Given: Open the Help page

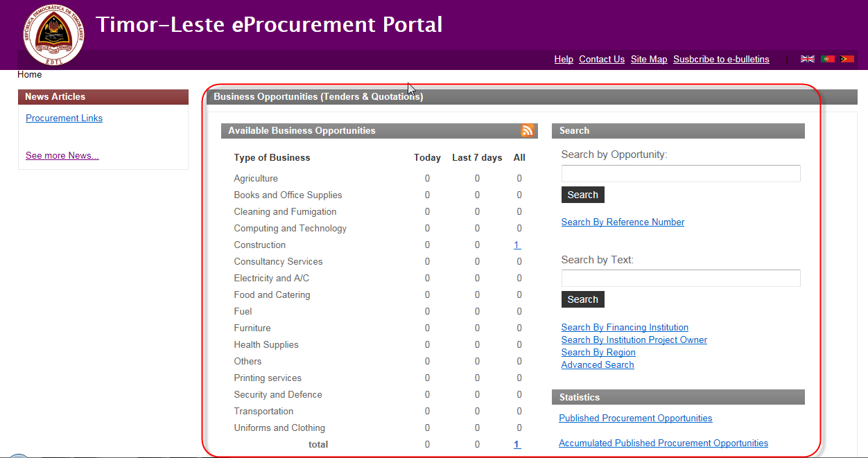Looking at the screenshot, I should point(564,60).
